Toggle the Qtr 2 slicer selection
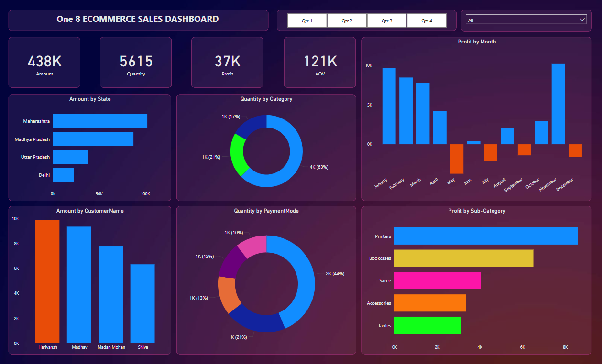Image resolution: width=602 pixels, height=364 pixels. pyautogui.click(x=347, y=20)
